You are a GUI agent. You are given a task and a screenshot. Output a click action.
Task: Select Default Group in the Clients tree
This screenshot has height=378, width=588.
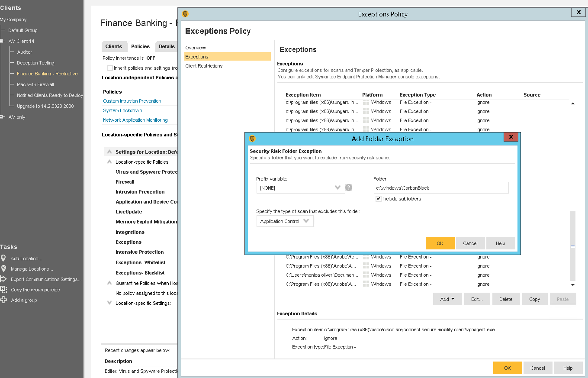(22, 30)
